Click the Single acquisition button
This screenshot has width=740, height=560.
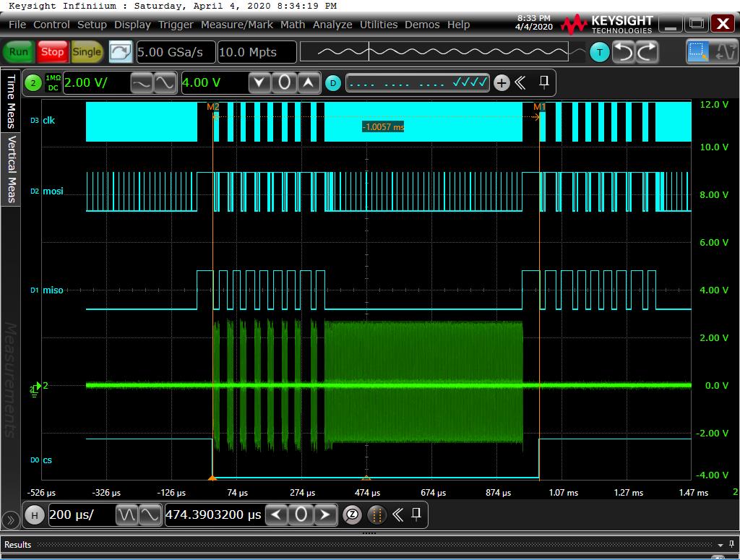[x=87, y=52]
